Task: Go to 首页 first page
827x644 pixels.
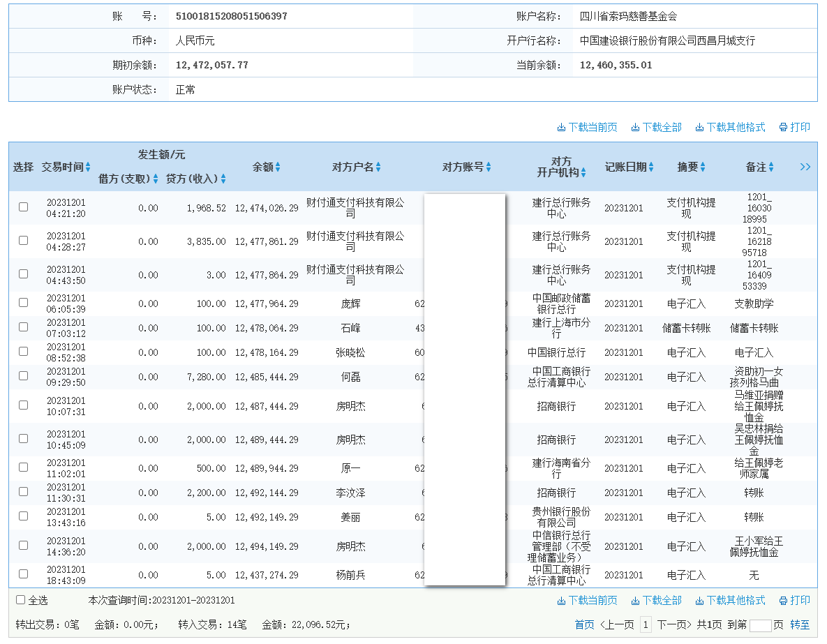Action: [584, 625]
